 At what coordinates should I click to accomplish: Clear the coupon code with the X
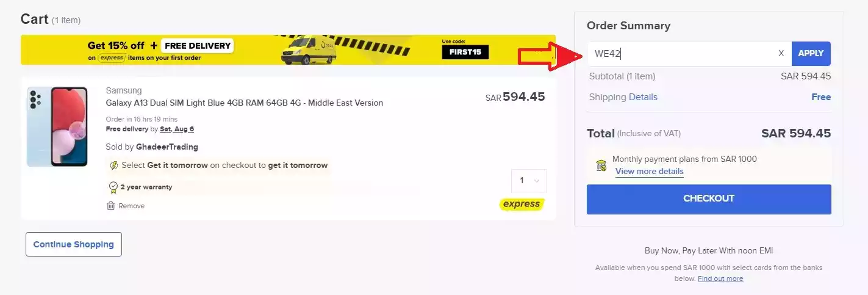[x=781, y=54]
